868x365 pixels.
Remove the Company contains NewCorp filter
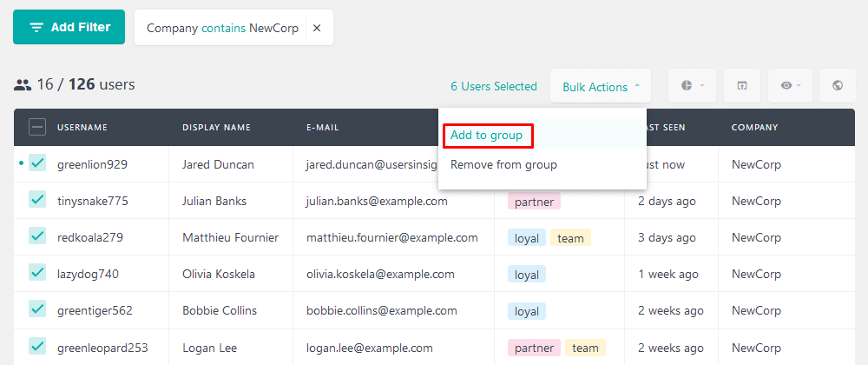(317, 28)
